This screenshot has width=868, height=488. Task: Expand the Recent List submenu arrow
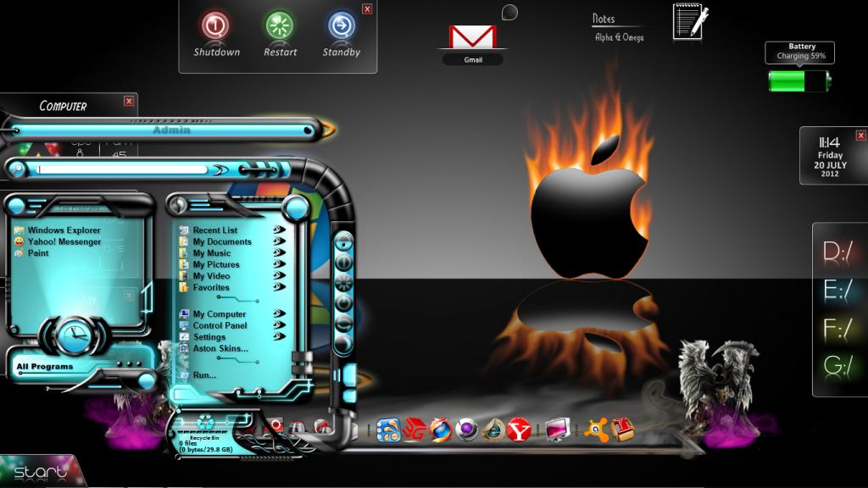[x=279, y=230]
